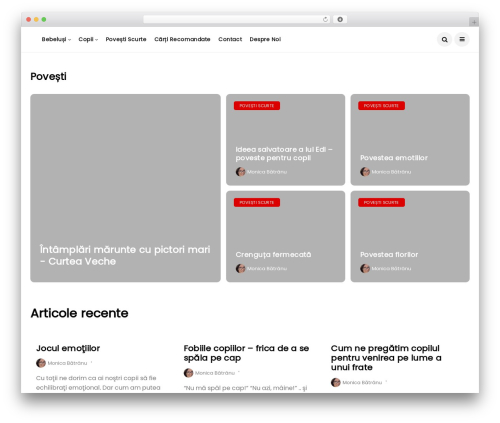Click author avatar on Ideea salvatoare card
The height and width of the screenshot is (423, 500).
240,172
